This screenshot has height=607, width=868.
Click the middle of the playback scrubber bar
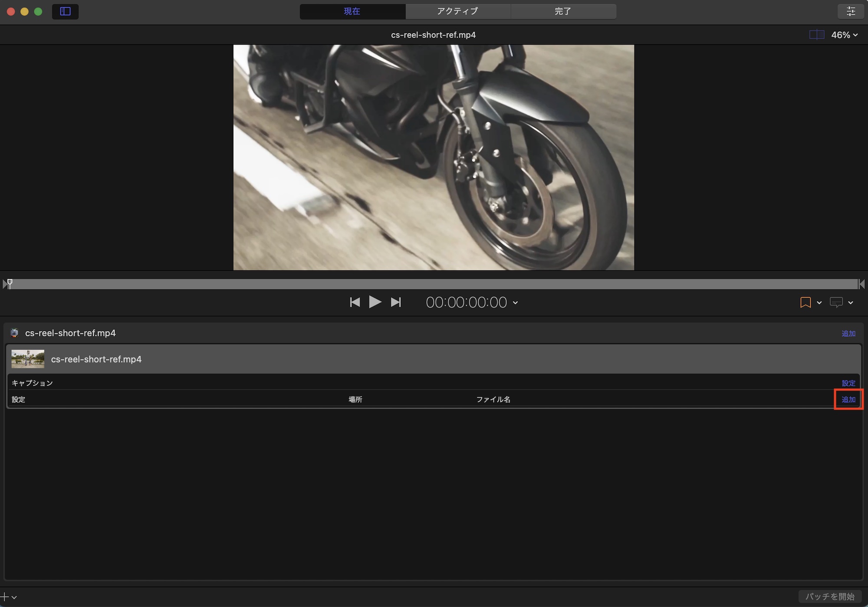pos(434,284)
